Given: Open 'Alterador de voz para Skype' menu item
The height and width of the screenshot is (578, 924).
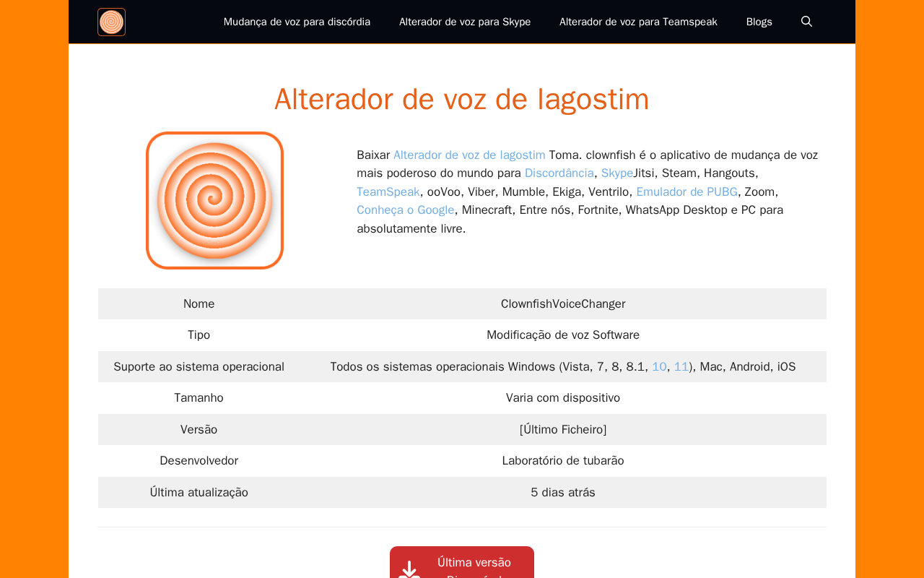Looking at the screenshot, I should pos(465,22).
